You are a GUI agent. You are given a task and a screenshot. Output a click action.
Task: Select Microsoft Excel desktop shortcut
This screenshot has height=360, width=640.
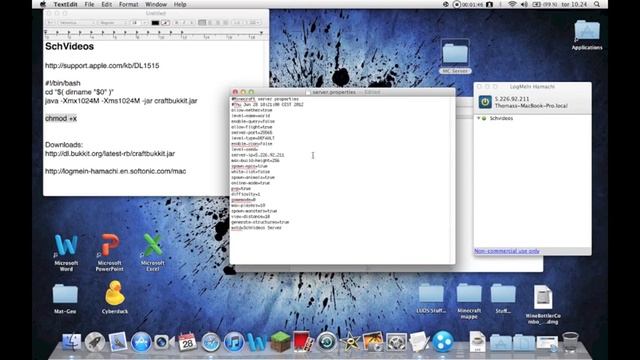(x=153, y=252)
